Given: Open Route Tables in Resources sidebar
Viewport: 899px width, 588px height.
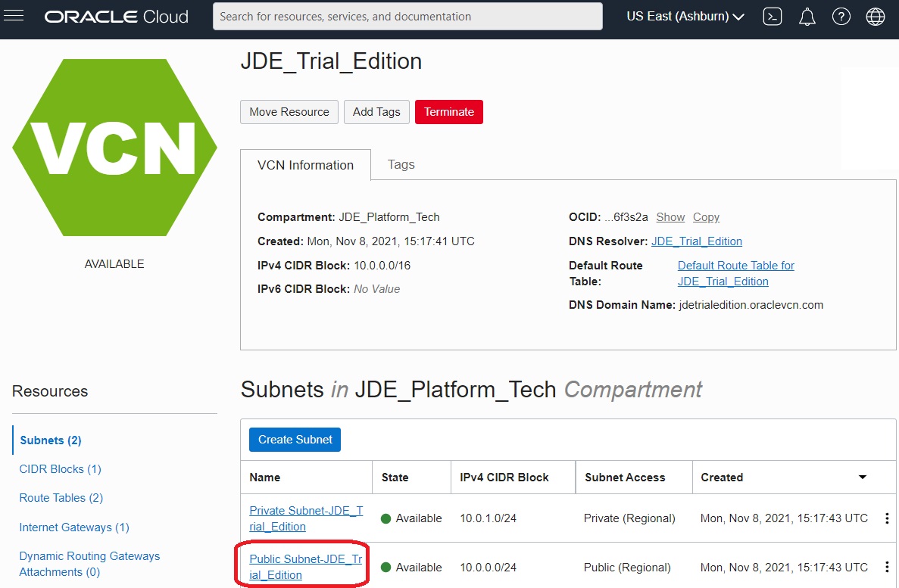Looking at the screenshot, I should pyautogui.click(x=61, y=498).
